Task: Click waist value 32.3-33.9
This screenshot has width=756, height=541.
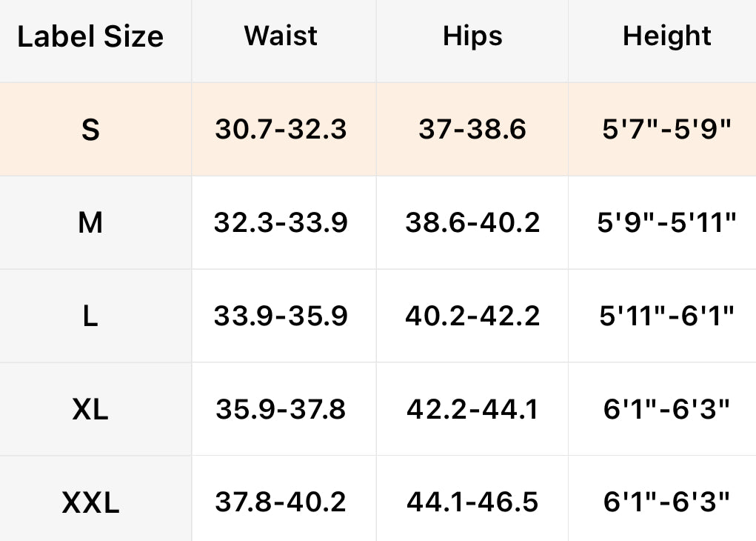Action: 281,222
